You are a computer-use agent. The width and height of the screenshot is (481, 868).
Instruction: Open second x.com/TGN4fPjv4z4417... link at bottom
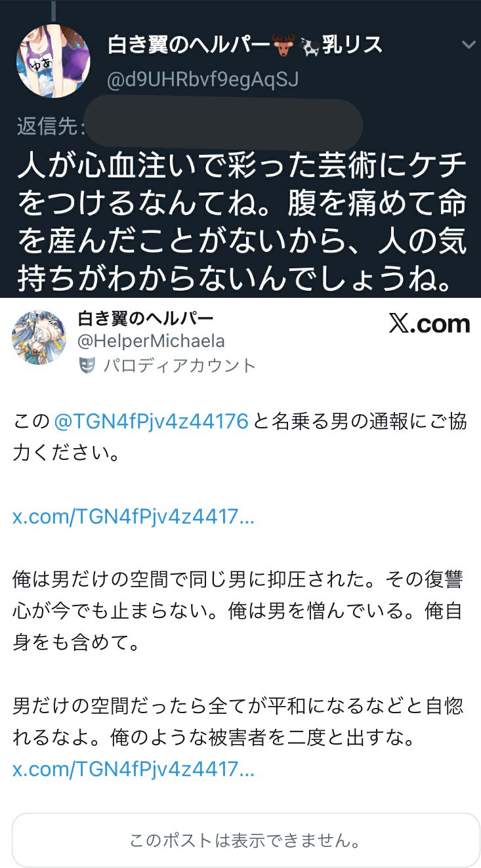point(133,769)
